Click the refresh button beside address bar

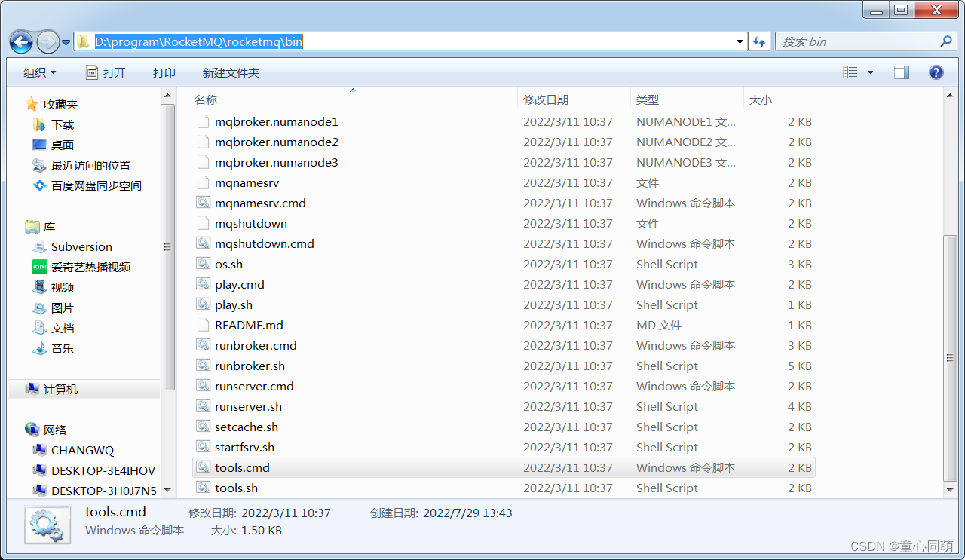tap(759, 42)
